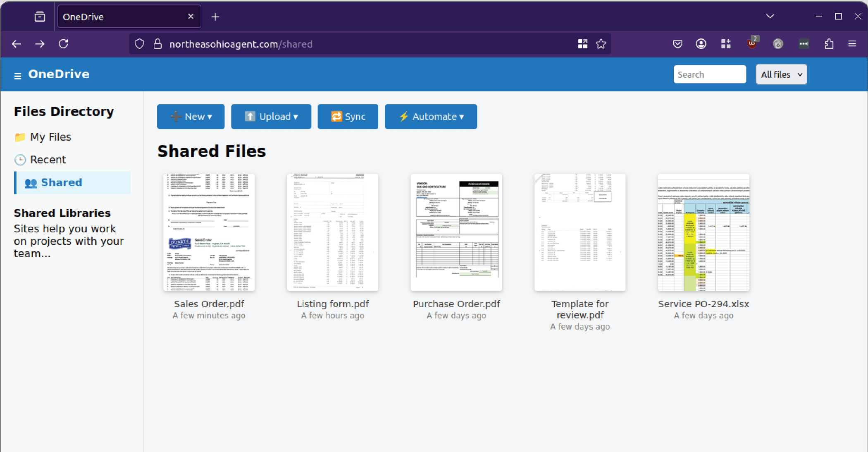Screen dimensions: 868x452
Task: Go forward to next page
Action: [x=40, y=44]
